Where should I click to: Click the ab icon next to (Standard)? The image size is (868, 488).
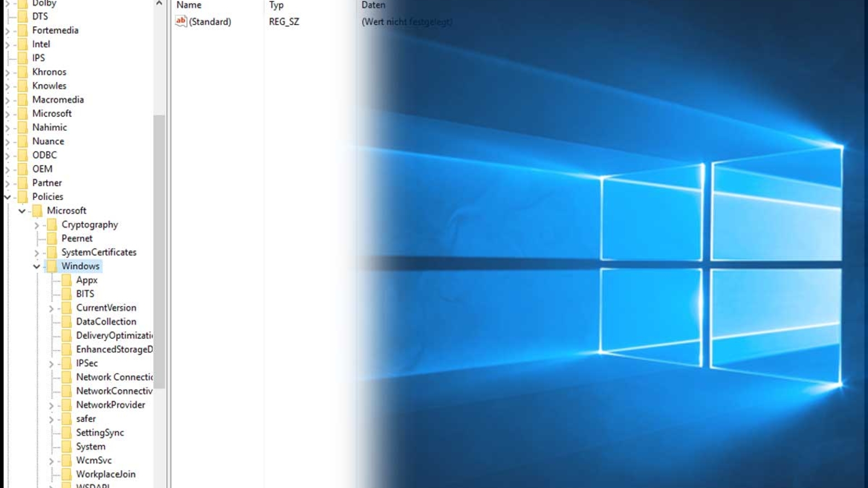181,21
